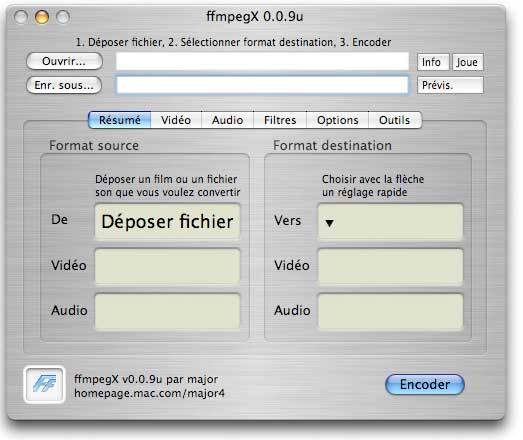
Task: Click the destination Vidéo summary box
Action: click(x=391, y=267)
